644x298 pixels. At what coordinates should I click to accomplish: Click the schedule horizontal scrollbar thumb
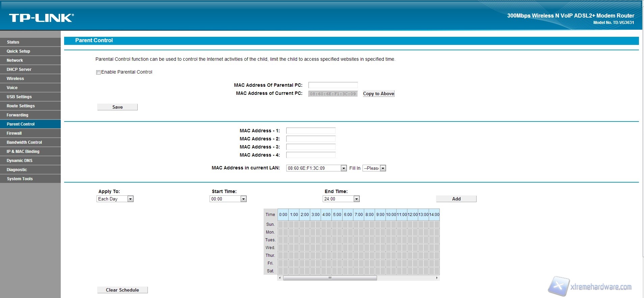pyautogui.click(x=330, y=278)
